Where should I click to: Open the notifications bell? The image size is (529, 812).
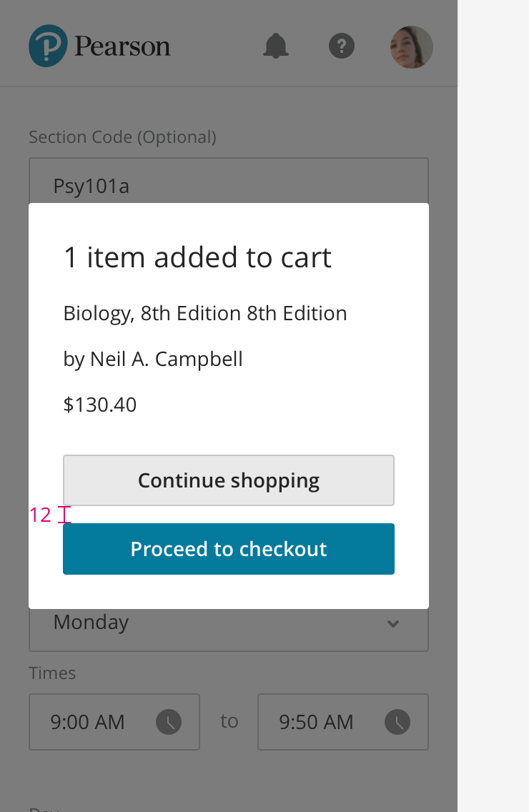[x=276, y=46]
